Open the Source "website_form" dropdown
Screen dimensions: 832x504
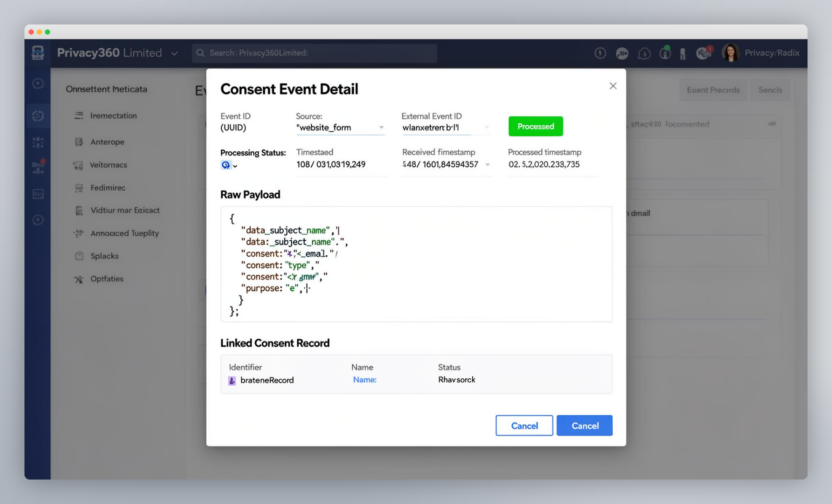click(340, 127)
